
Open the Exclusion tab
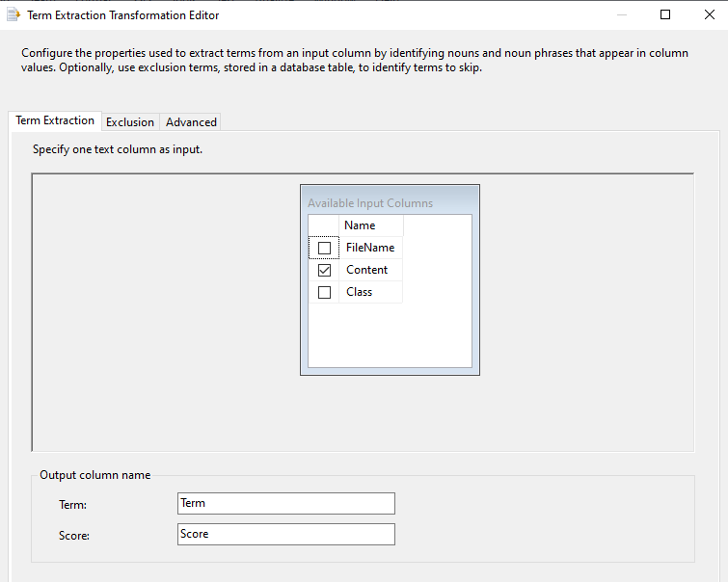pos(130,122)
